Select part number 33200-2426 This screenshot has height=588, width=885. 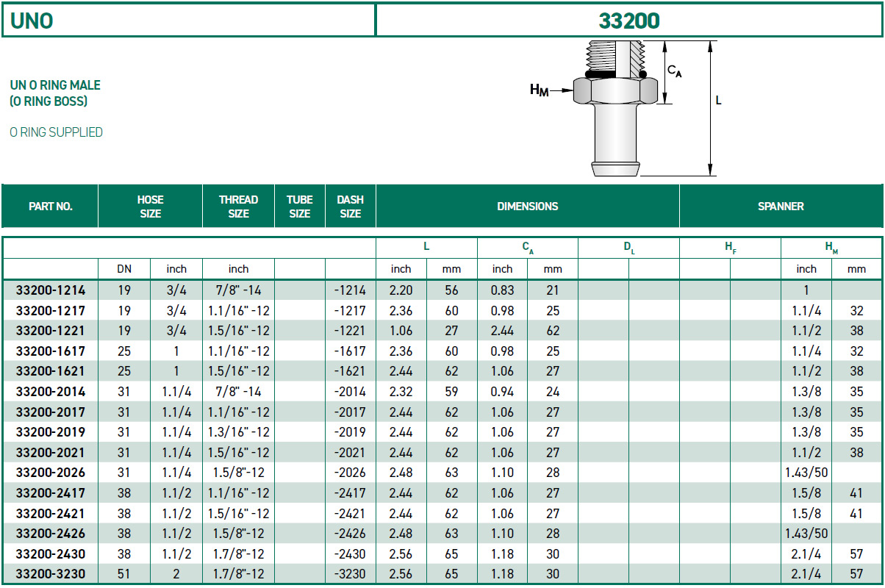click(x=50, y=533)
